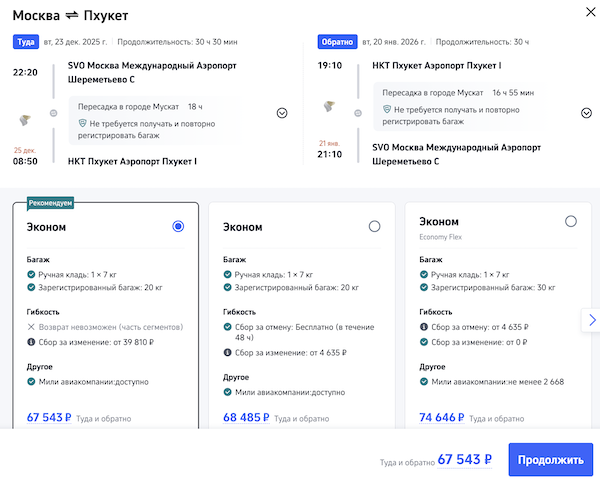
Task: Expand the return flight details chevron
Action: pos(586,113)
